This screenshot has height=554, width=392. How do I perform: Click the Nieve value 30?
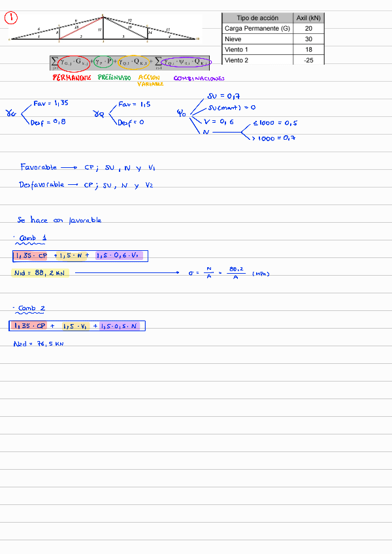click(308, 39)
